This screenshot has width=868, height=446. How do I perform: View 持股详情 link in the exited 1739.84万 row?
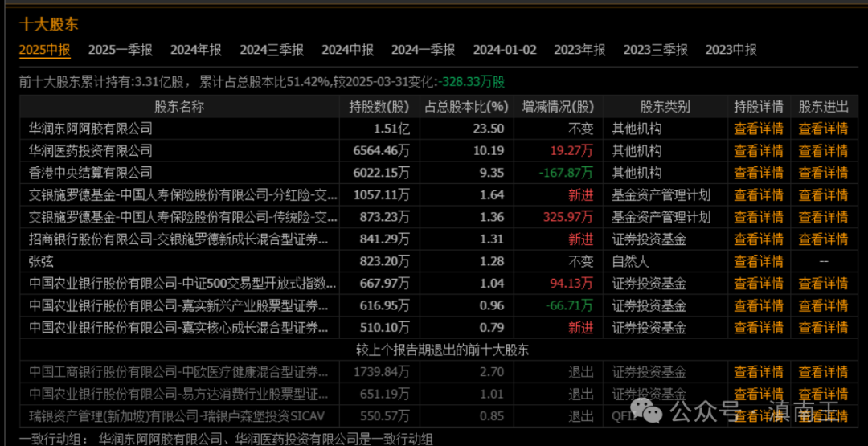(759, 372)
